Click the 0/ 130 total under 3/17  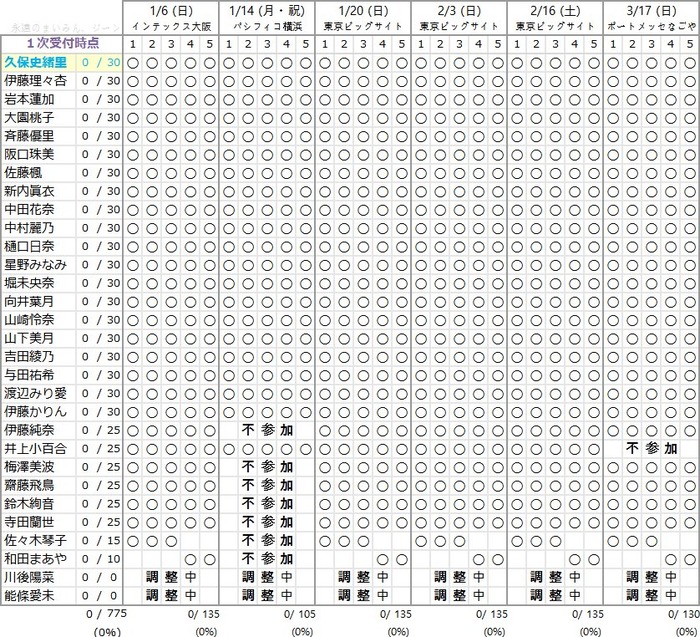coord(684,615)
